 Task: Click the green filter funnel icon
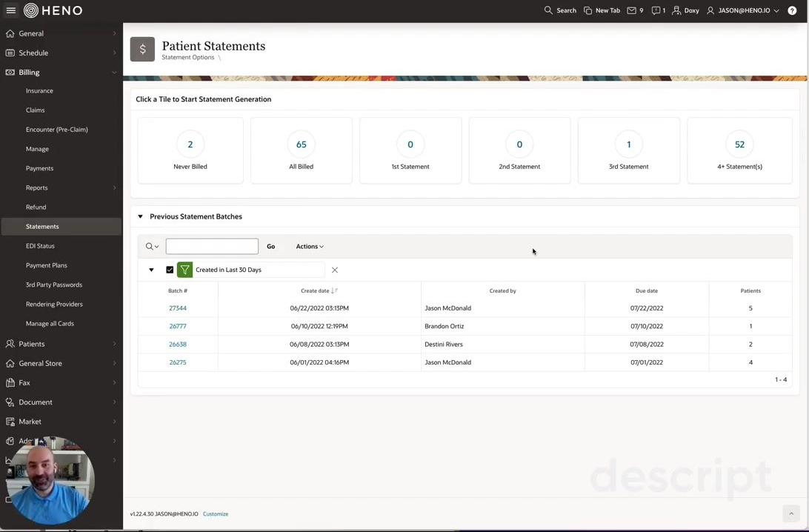tap(185, 270)
